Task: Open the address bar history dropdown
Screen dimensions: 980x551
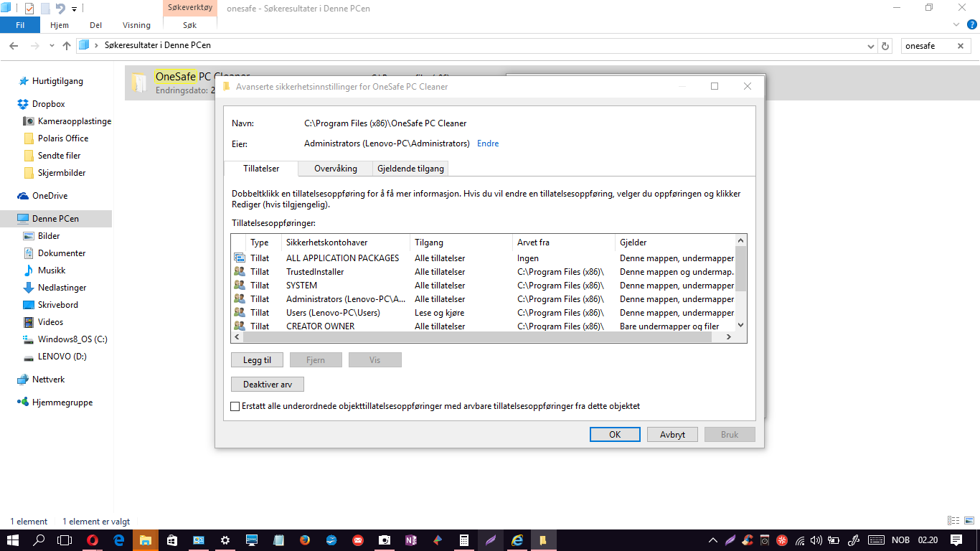Action: [870, 46]
